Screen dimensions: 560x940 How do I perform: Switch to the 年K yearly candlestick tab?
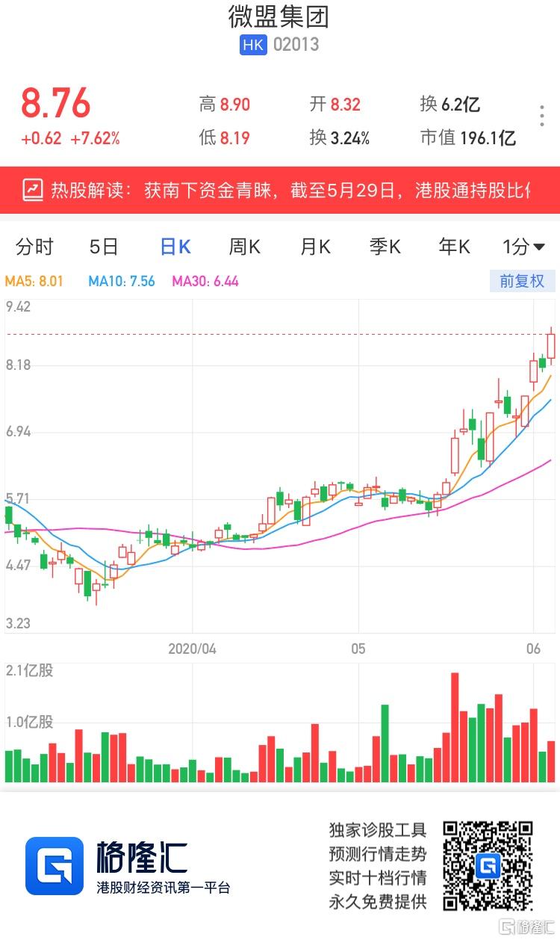tap(454, 247)
